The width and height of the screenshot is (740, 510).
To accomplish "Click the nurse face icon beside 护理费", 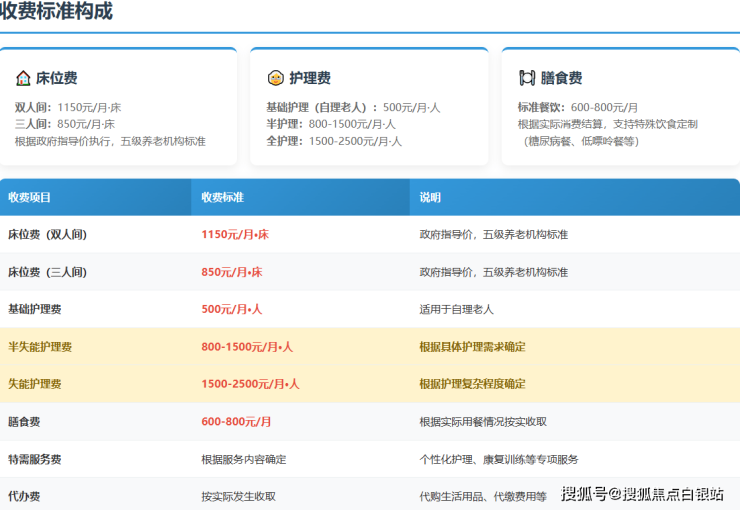I will tap(275, 78).
